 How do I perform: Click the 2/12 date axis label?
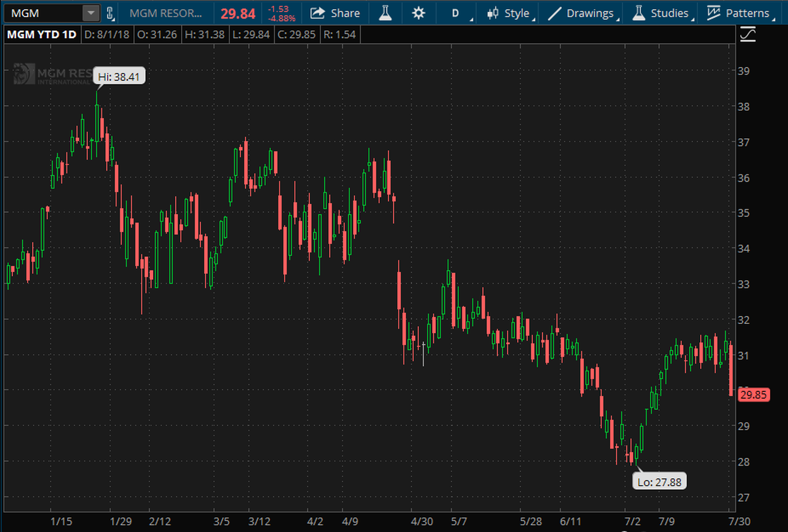click(160, 521)
